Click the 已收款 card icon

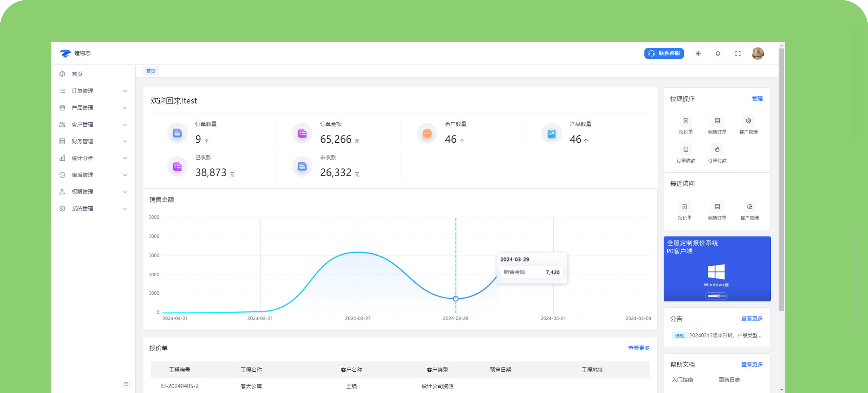(x=177, y=166)
